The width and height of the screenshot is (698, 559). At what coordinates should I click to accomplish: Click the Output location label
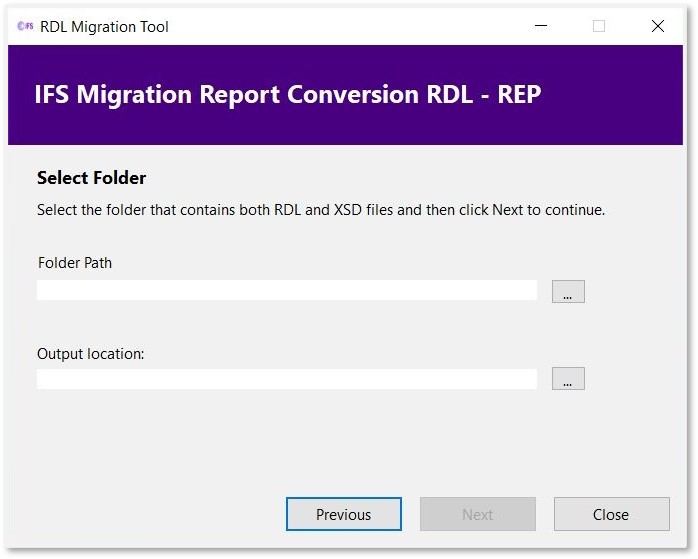click(x=91, y=354)
